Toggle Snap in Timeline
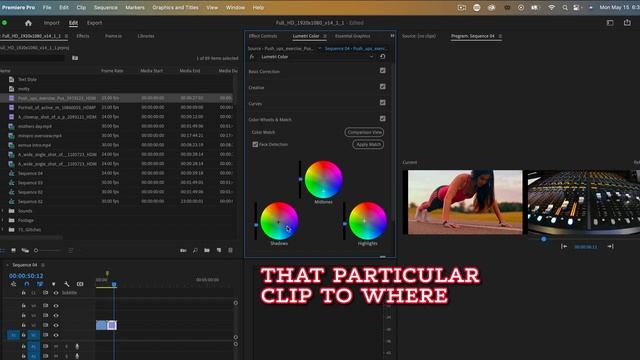This screenshot has height=360, width=640. coord(27,284)
